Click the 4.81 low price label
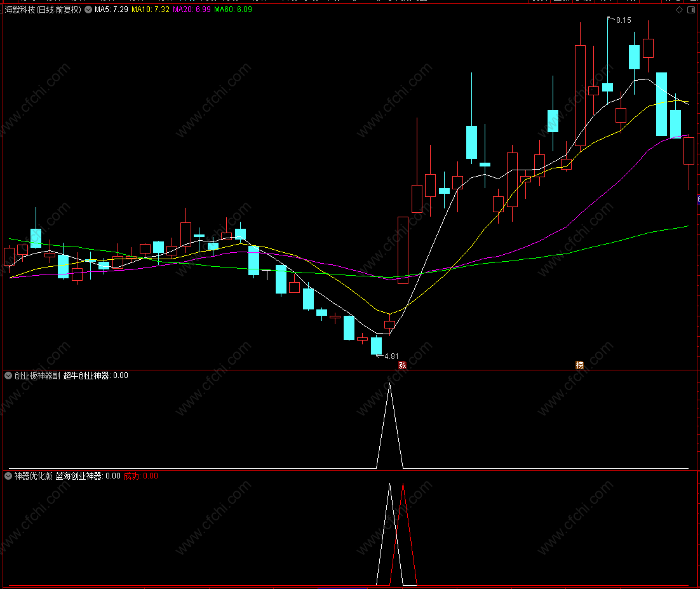Screen dimensions: 700x589 391,356
